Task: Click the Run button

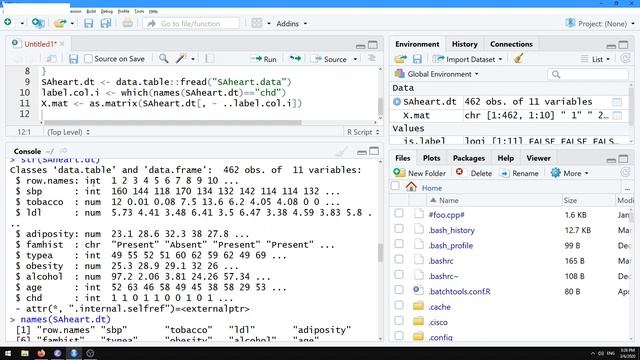Action: tap(264, 59)
